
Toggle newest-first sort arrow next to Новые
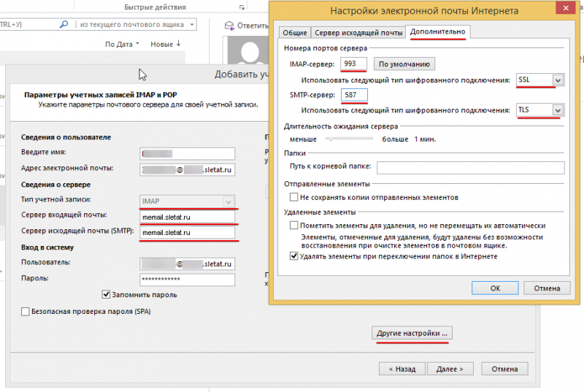coord(178,43)
